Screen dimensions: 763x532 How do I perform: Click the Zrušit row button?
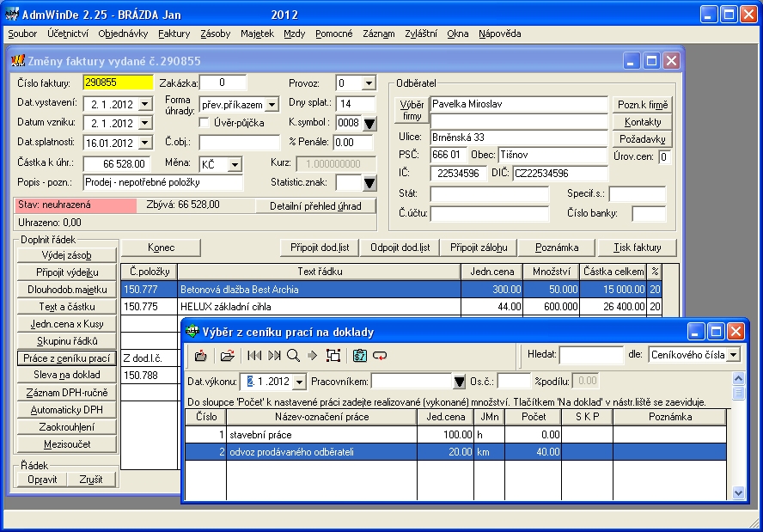[x=91, y=480]
